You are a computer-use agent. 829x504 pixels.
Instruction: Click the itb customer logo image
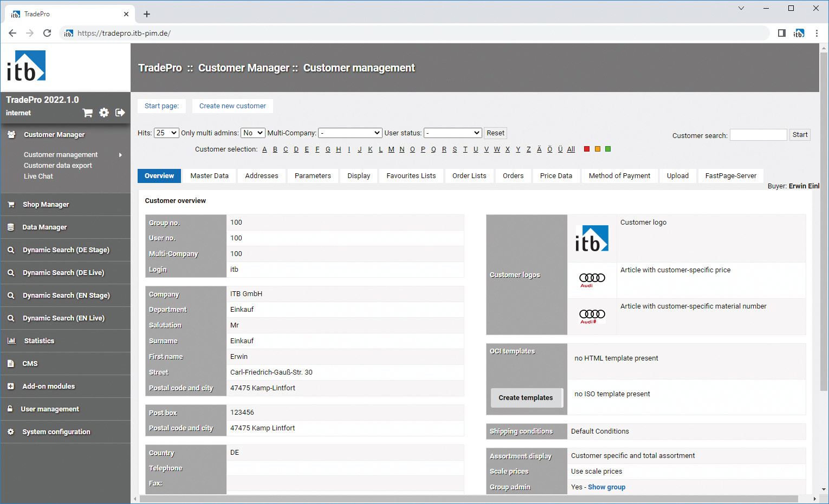[592, 238]
